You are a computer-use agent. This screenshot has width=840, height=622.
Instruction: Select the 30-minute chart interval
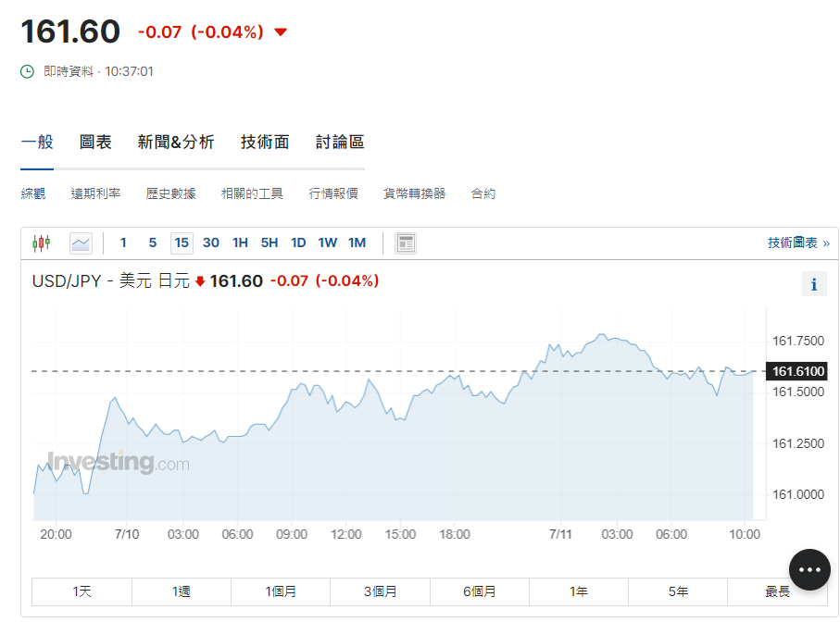pos(211,243)
